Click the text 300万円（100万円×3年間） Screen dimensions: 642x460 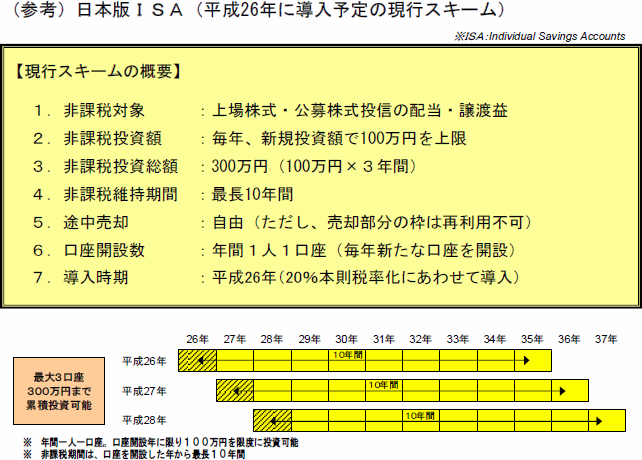(x=314, y=166)
